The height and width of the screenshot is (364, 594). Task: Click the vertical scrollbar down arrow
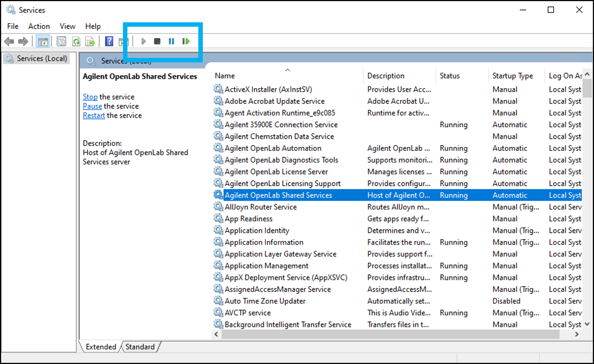pyautogui.click(x=587, y=324)
